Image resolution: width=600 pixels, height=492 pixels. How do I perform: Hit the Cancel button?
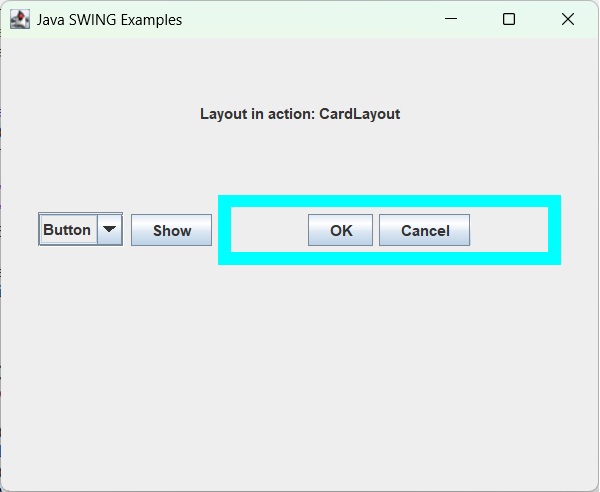tap(425, 230)
